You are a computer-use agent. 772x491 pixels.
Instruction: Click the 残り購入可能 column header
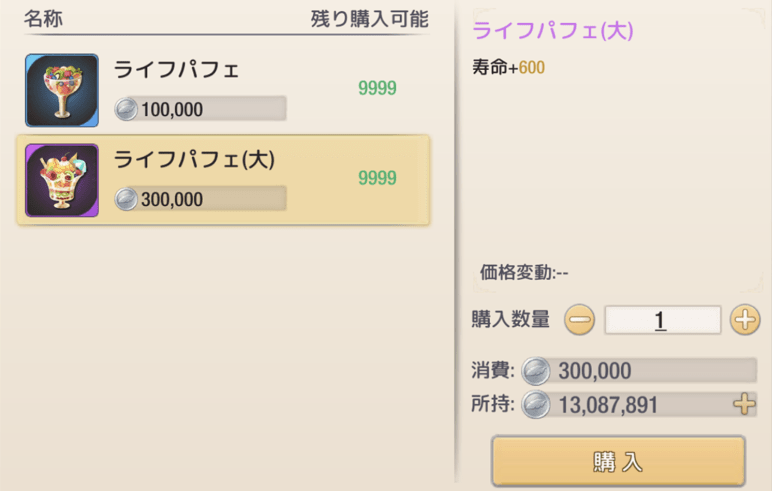pos(369,19)
